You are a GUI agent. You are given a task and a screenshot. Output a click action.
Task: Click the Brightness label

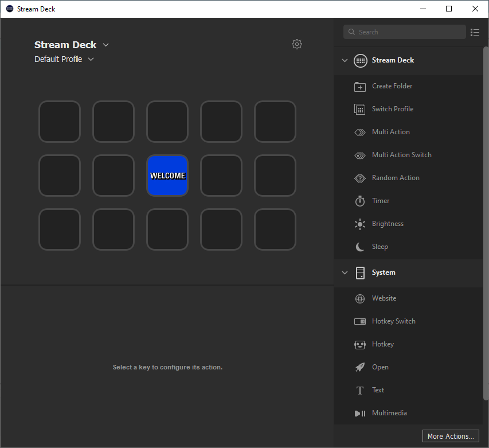(x=388, y=224)
